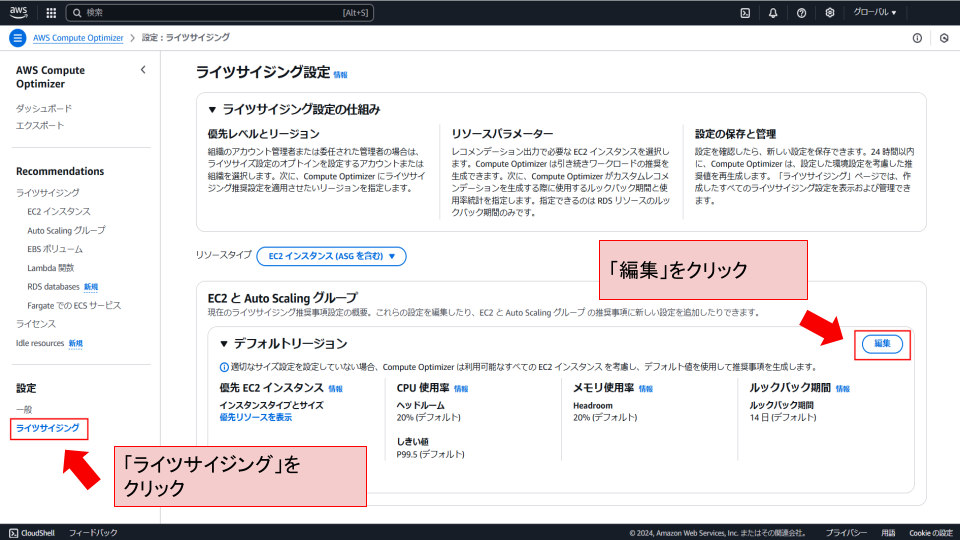Viewport: 960px width, 540px height.
Task: Click the AWS logo home icon
Action: point(18,12)
